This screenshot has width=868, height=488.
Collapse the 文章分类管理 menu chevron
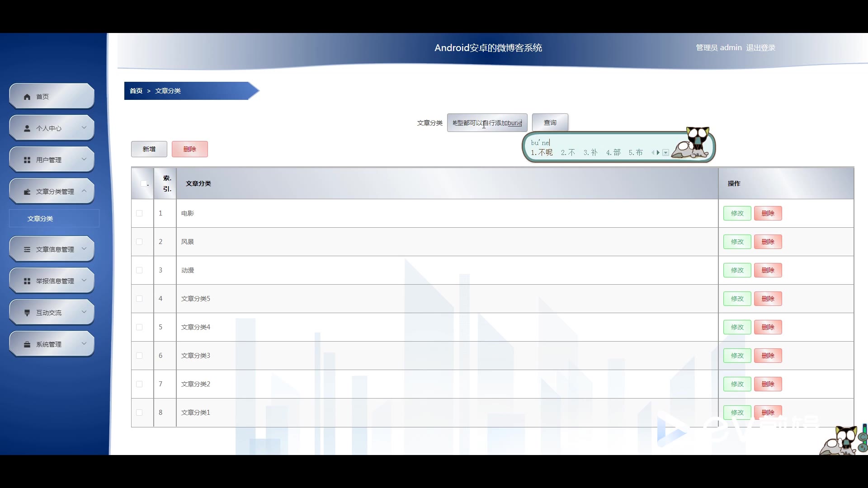[84, 191]
